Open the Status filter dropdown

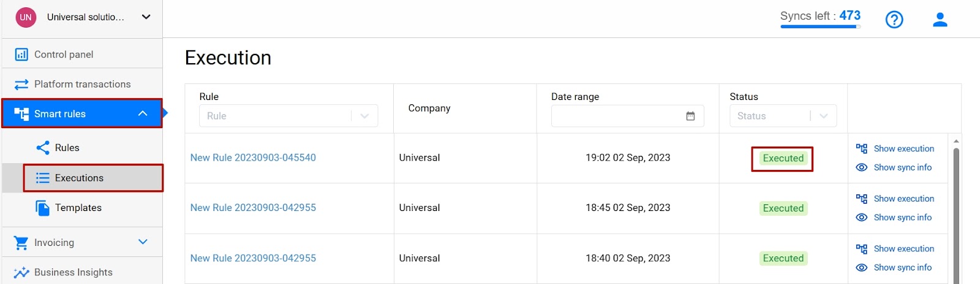782,116
